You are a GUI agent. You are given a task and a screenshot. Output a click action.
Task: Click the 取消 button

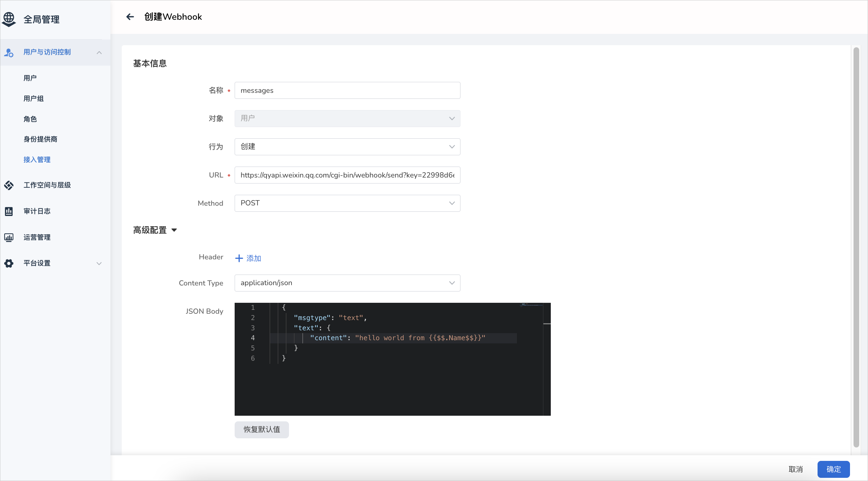click(796, 469)
